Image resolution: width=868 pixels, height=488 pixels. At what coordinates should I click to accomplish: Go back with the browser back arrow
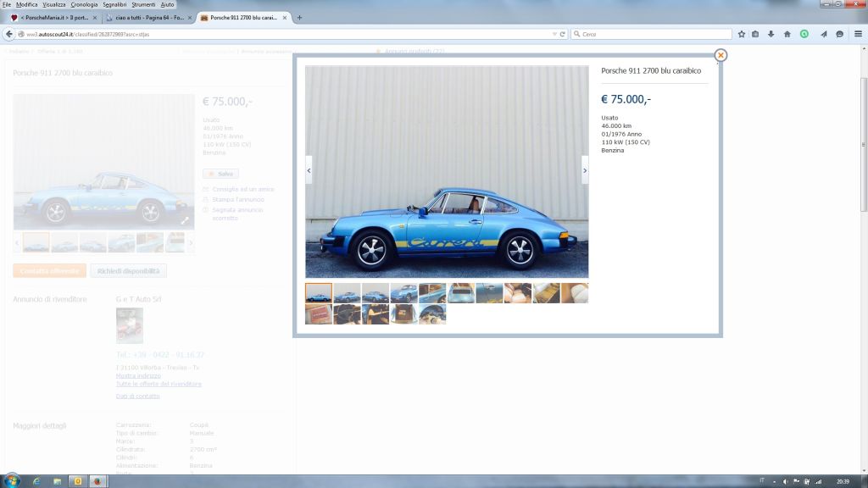point(8,34)
